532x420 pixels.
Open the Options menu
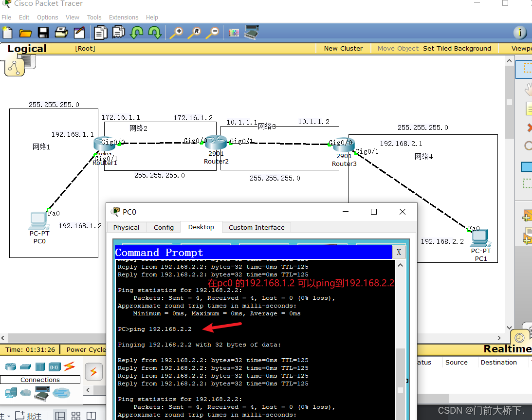[48, 18]
